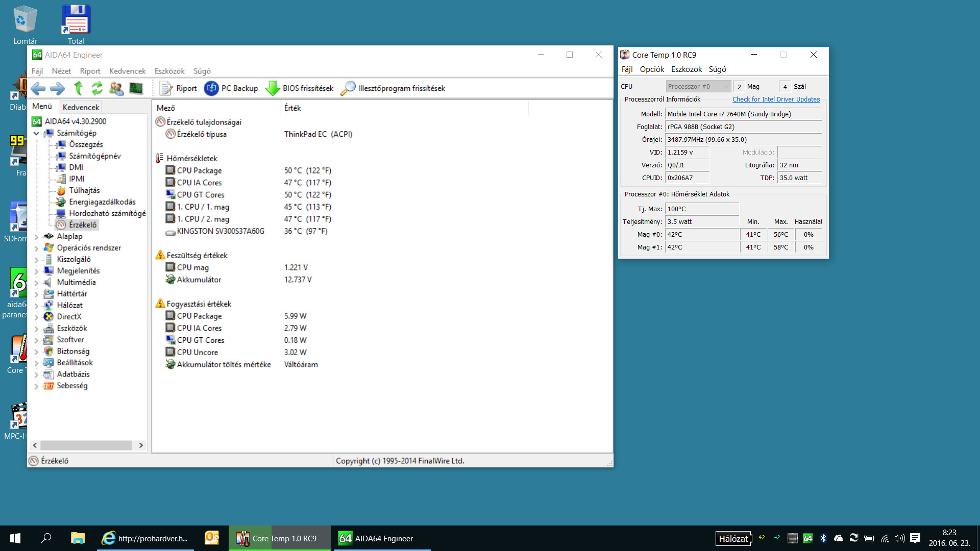The width and height of the screenshot is (980, 551).
Task: Switch to the Kedvencek tab in sidebar
Action: tap(81, 107)
